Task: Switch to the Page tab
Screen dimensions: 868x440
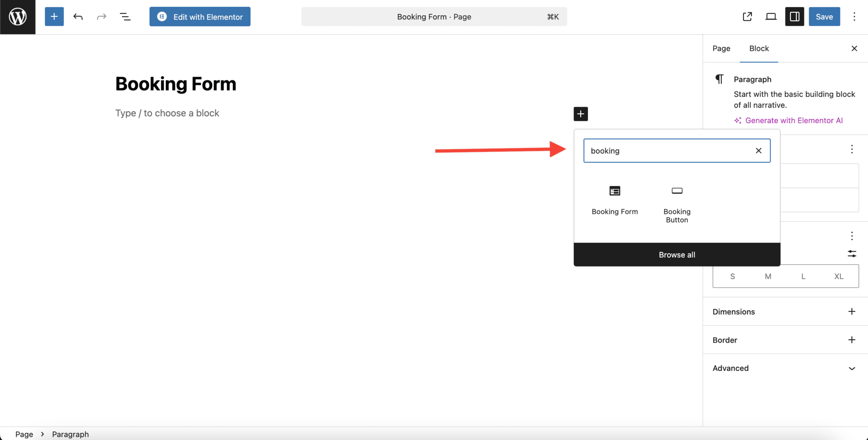Action: (x=721, y=48)
